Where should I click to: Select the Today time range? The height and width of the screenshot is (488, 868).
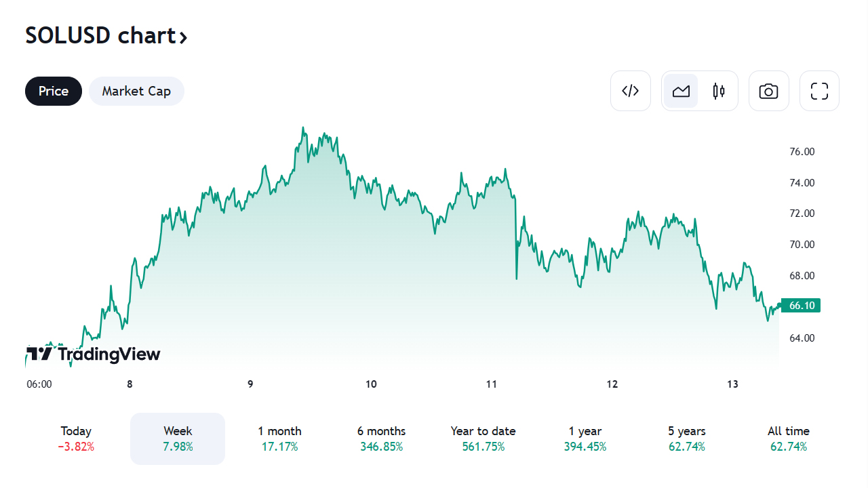pos(76,439)
